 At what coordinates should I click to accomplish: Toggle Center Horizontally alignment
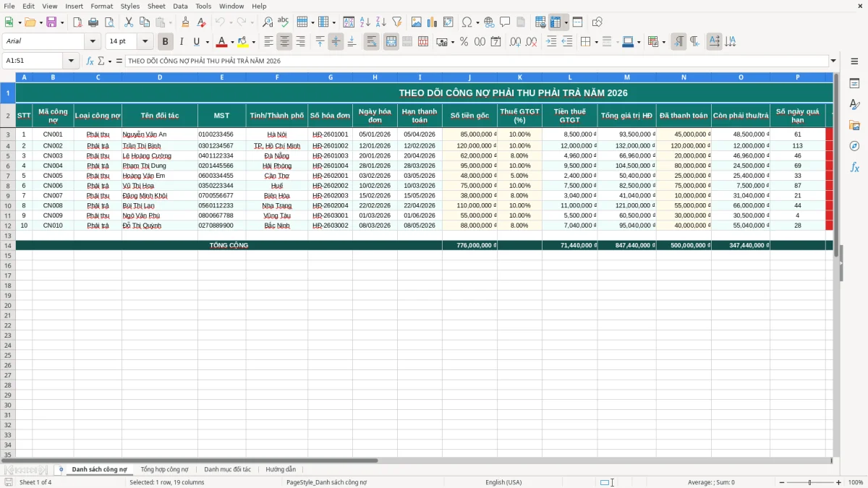[x=284, y=42]
